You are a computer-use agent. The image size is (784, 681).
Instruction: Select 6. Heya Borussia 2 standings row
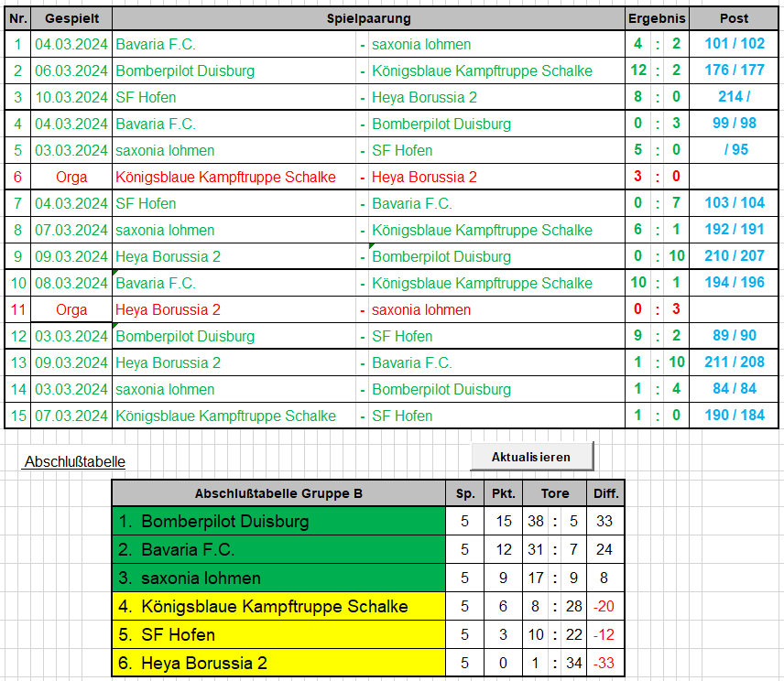click(x=278, y=663)
